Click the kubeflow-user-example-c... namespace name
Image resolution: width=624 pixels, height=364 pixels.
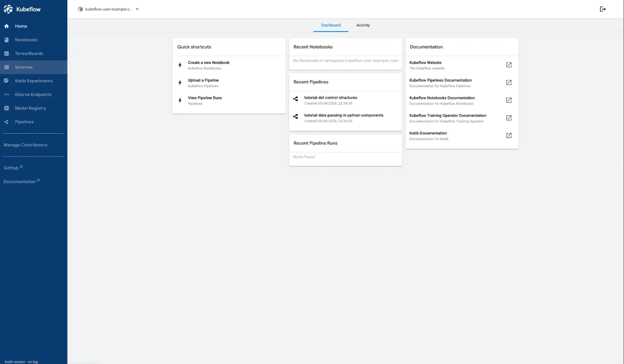(109, 9)
